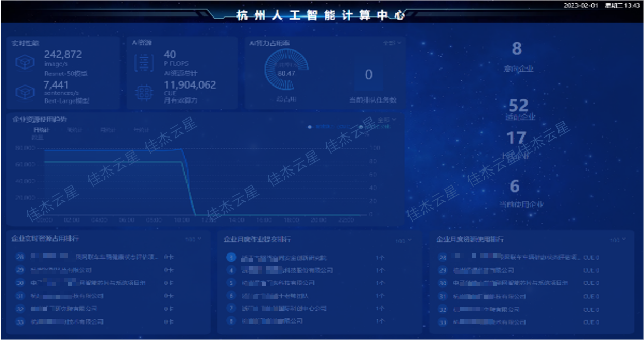Viewport: 644px width, 340px height.
Task: Toggle the second teal legend series in trend chart
Action: pyautogui.click(x=370, y=126)
